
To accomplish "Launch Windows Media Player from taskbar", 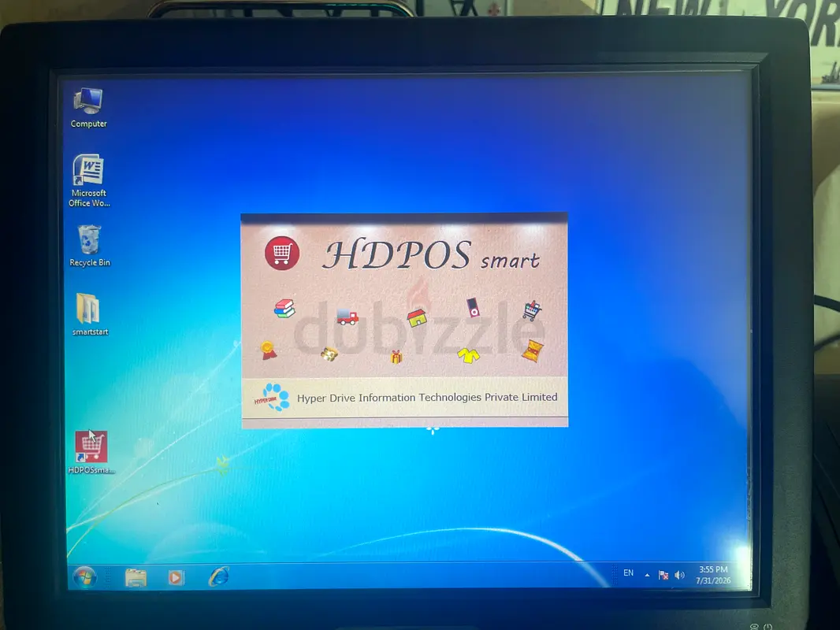I will [x=175, y=577].
